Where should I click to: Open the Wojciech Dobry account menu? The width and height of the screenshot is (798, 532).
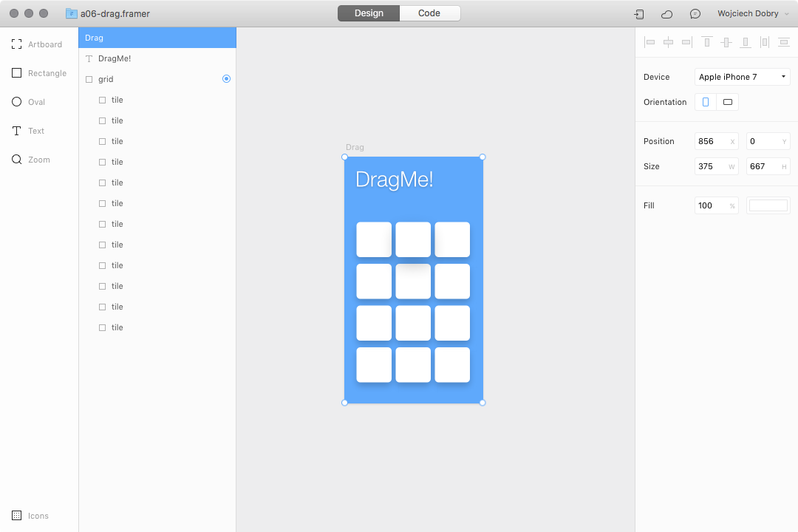click(x=748, y=13)
